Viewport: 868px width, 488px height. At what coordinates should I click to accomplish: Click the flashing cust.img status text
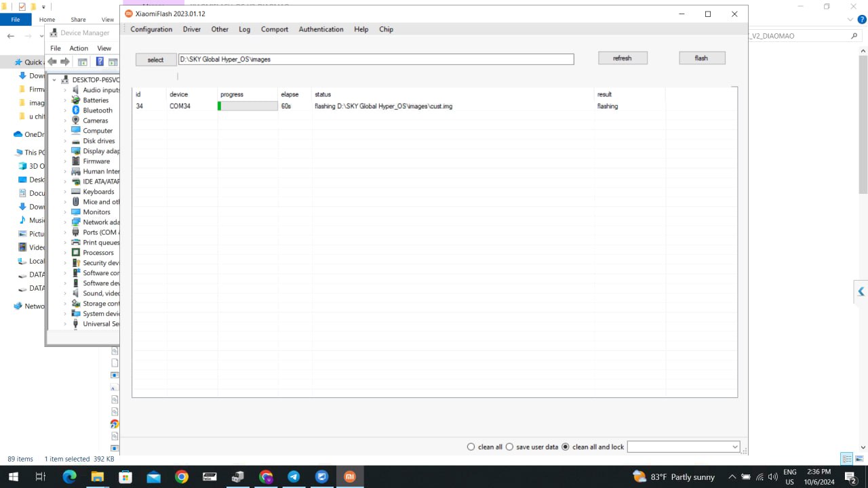(383, 106)
